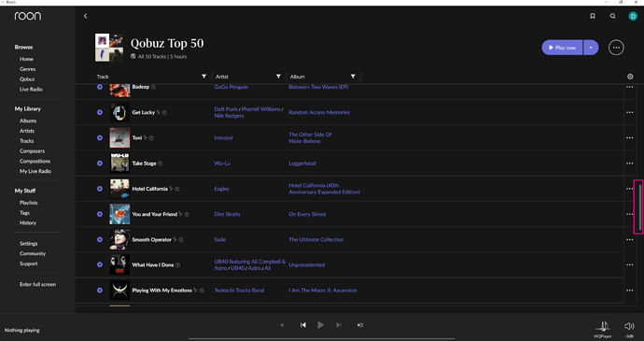Open search with the magnifier icon

[x=612, y=16]
